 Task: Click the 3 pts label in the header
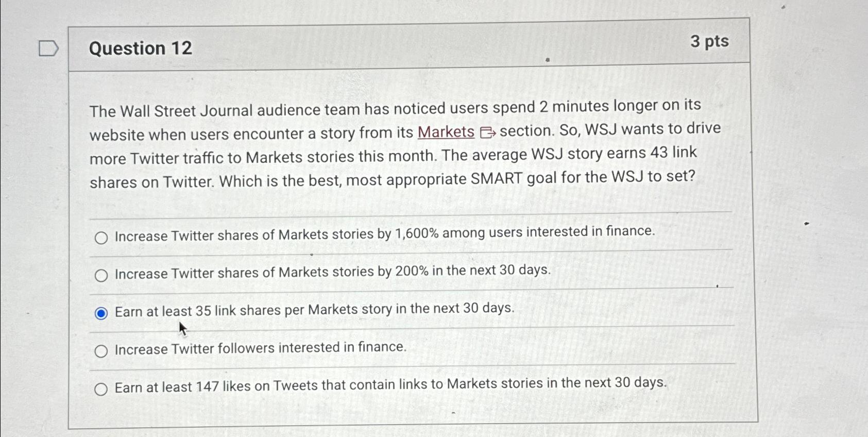[709, 41]
